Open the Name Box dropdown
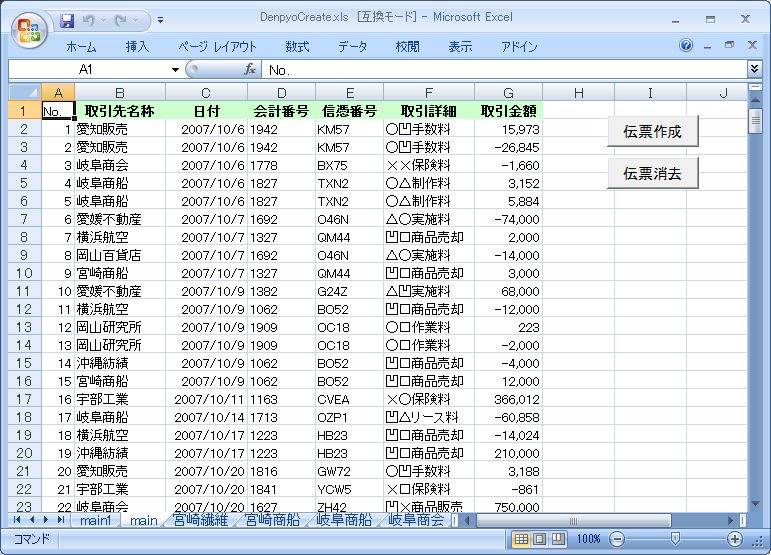The width and height of the screenshot is (771, 555). tap(176, 69)
